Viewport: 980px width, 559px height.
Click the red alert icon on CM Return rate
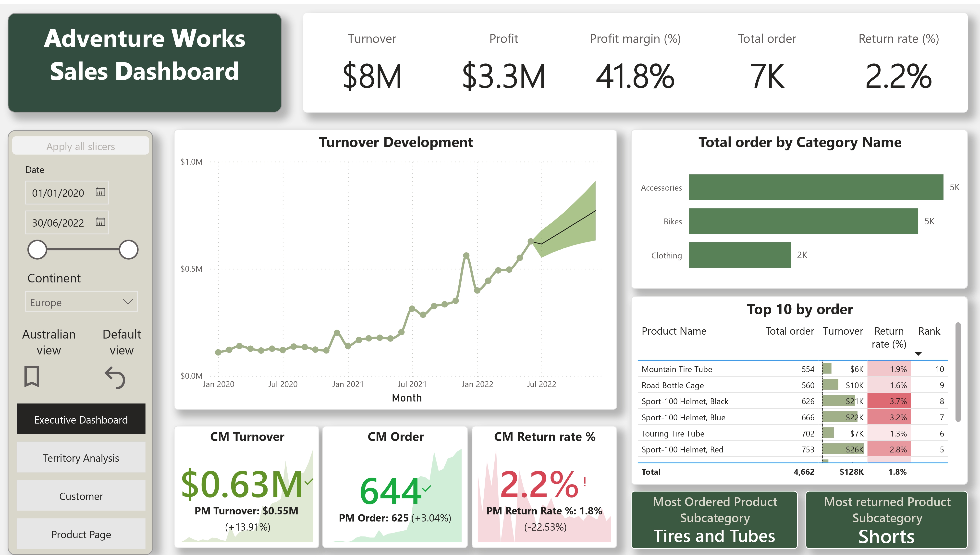click(585, 481)
